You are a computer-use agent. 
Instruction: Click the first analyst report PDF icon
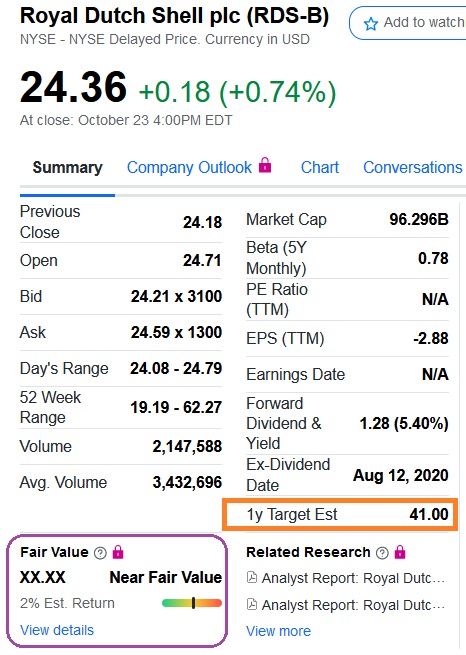point(252,578)
